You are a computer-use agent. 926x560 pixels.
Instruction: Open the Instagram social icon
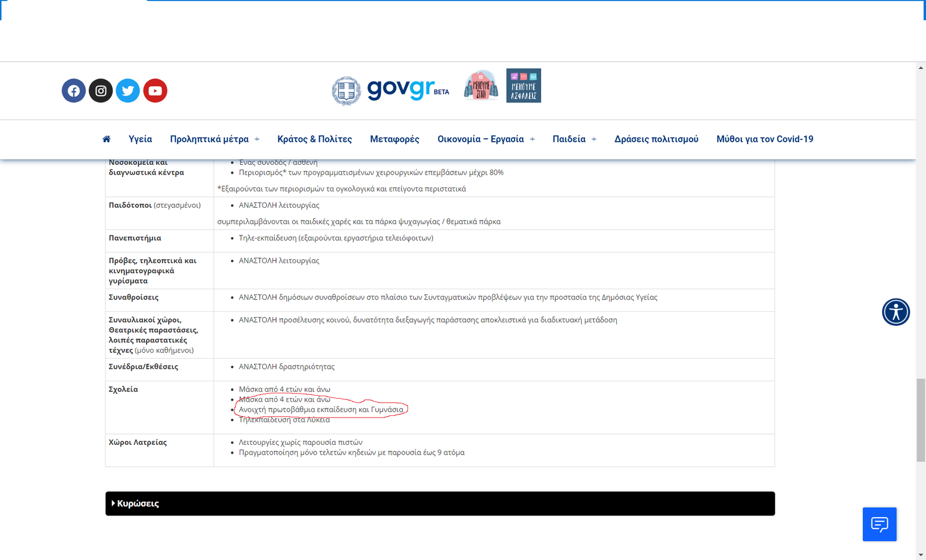tap(101, 91)
